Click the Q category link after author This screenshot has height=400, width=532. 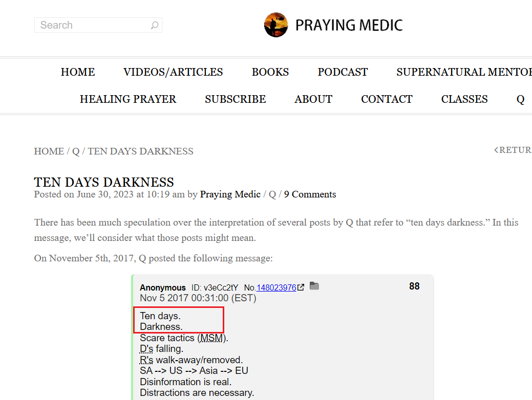click(x=272, y=194)
